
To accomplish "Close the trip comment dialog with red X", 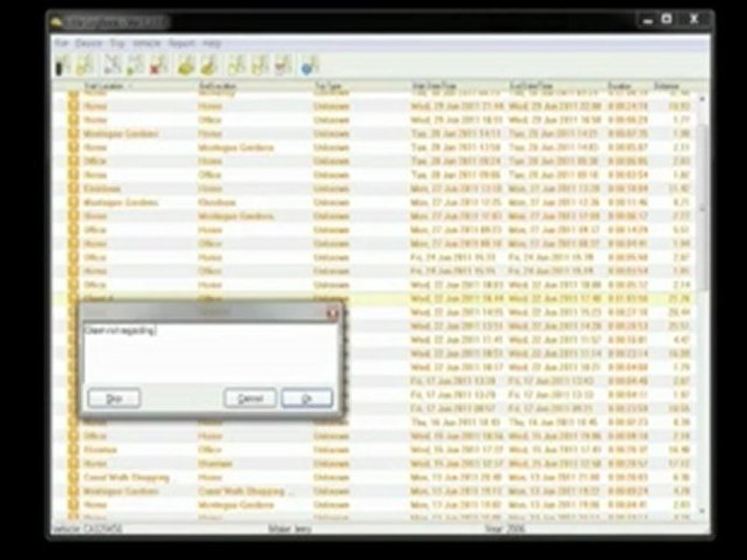I will [331, 313].
